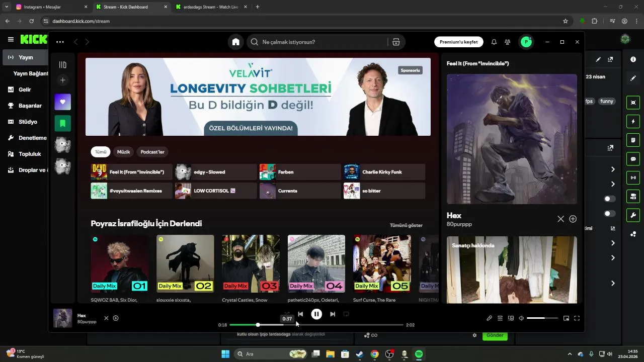Select the Tümü filter chip

point(101,152)
